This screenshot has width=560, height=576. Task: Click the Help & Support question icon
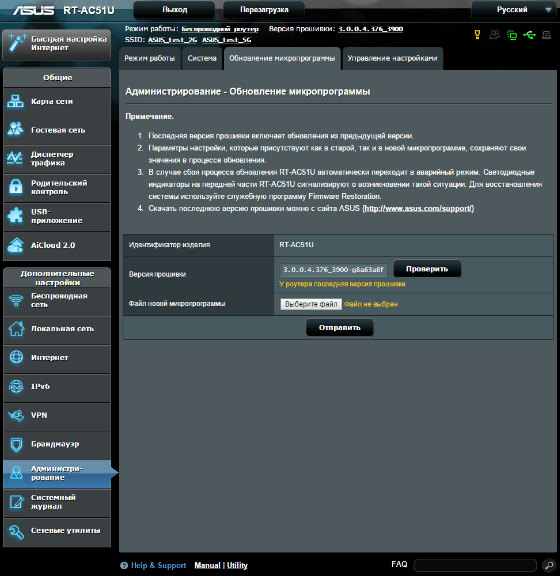[124, 565]
